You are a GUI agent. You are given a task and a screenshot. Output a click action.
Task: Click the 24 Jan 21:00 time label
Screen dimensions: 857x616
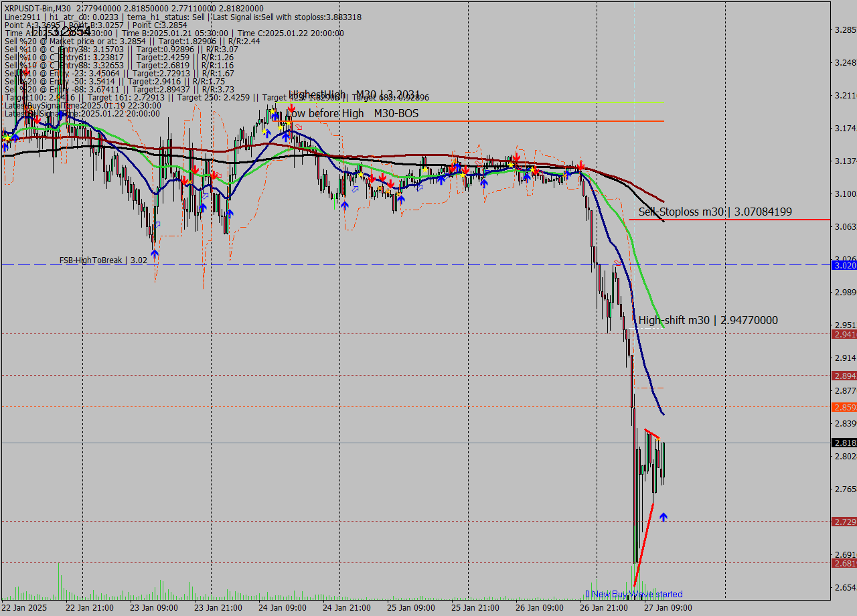click(346, 608)
